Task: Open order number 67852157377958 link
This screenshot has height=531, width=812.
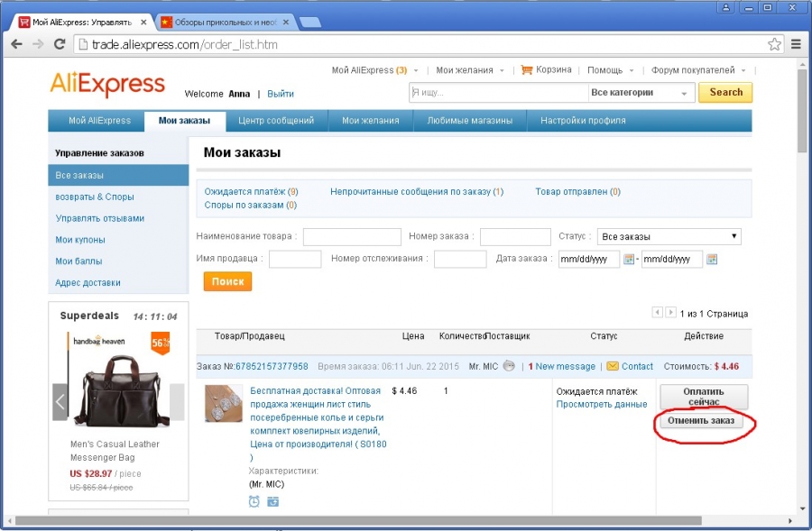Action: click(272, 366)
